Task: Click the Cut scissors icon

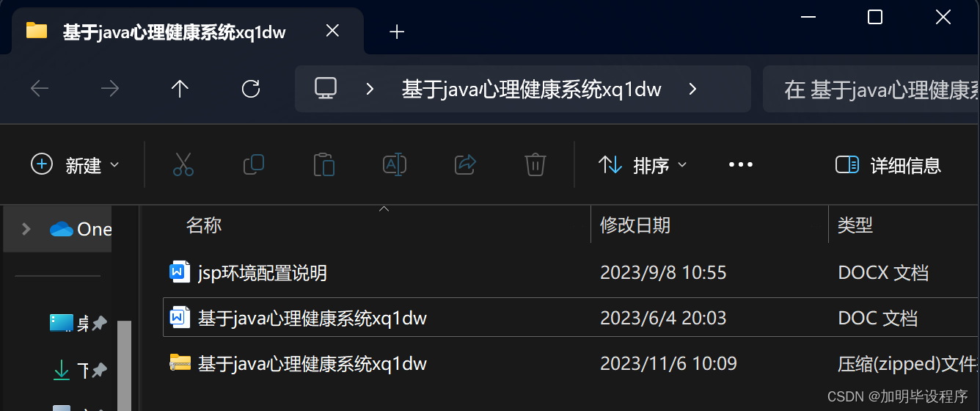Action: point(183,164)
